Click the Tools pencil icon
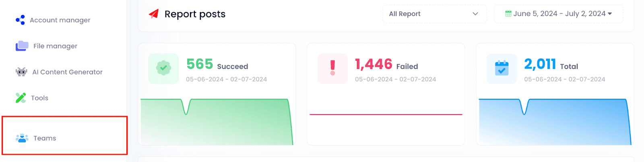644x162 pixels. pos(21,98)
